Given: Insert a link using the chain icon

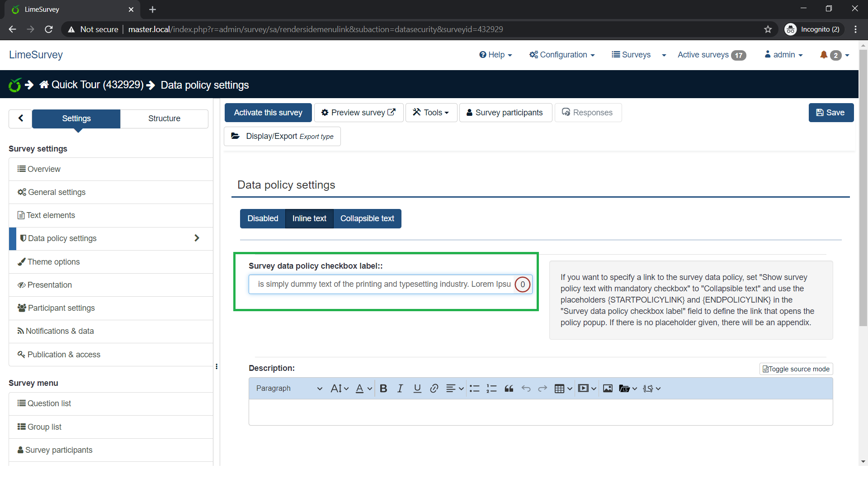Looking at the screenshot, I should (434, 389).
